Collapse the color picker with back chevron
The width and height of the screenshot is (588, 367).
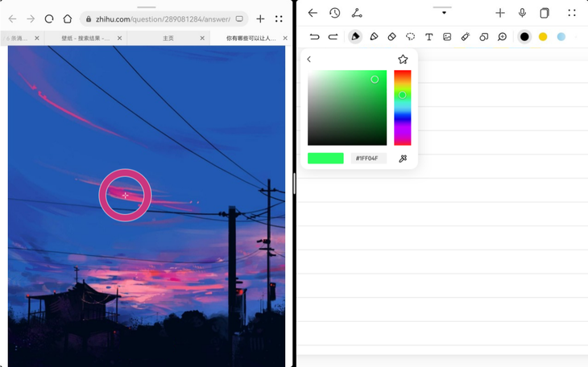click(309, 60)
